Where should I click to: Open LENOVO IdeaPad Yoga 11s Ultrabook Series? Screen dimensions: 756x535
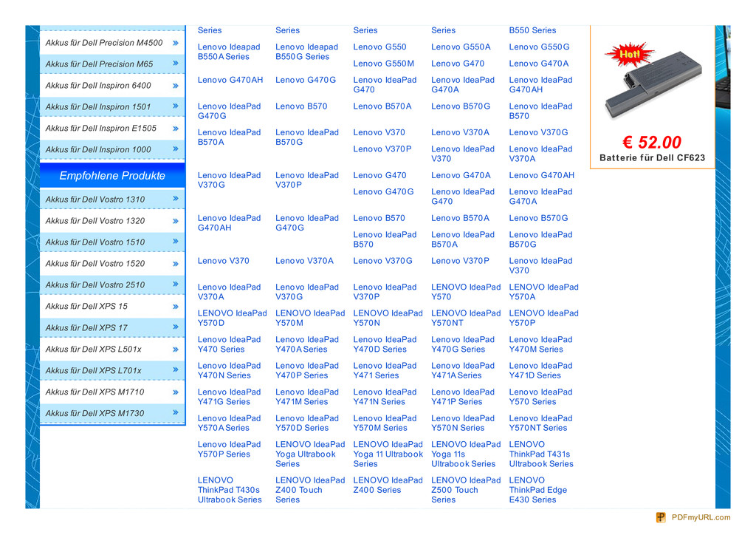[466, 454]
